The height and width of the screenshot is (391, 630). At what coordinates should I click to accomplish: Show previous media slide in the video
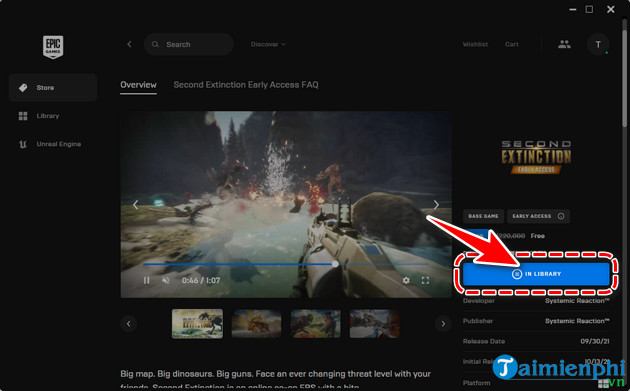pyautogui.click(x=136, y=205)
